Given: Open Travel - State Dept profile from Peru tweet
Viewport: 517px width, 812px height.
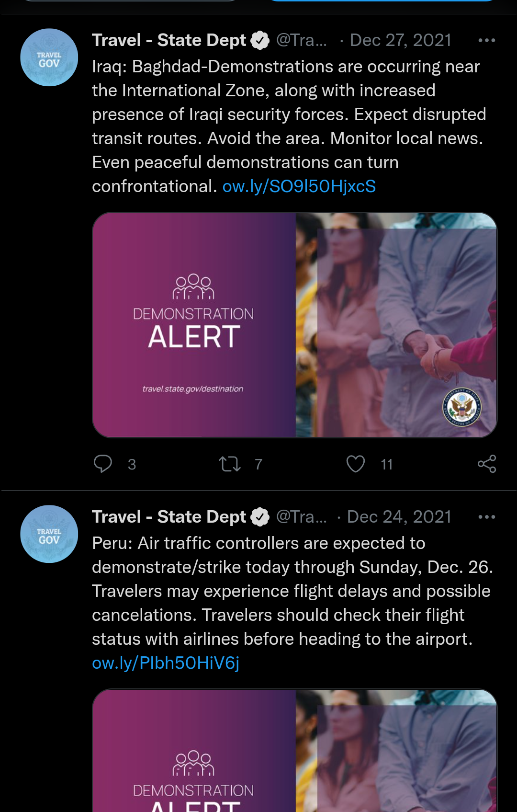Looking at the screenshot, I should [169, 517].
